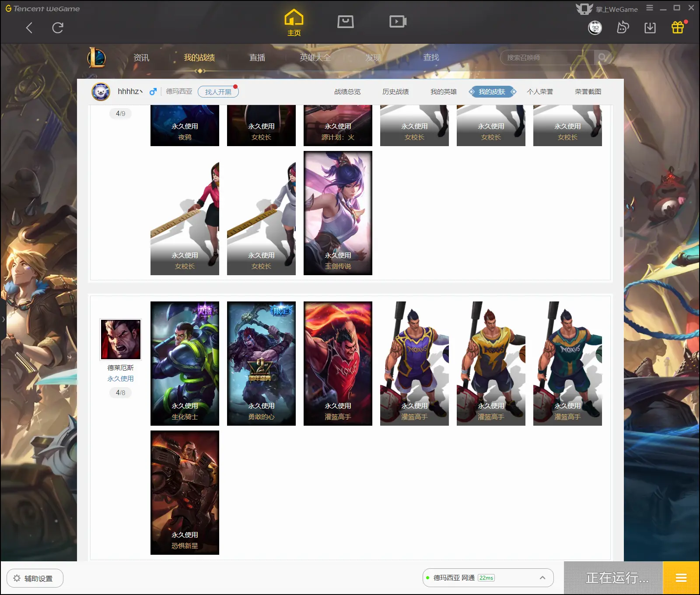The width and height of the screenshot is (700, 595).
Task: Open the 英雄大全 tab
Action: tap(315, 57)
